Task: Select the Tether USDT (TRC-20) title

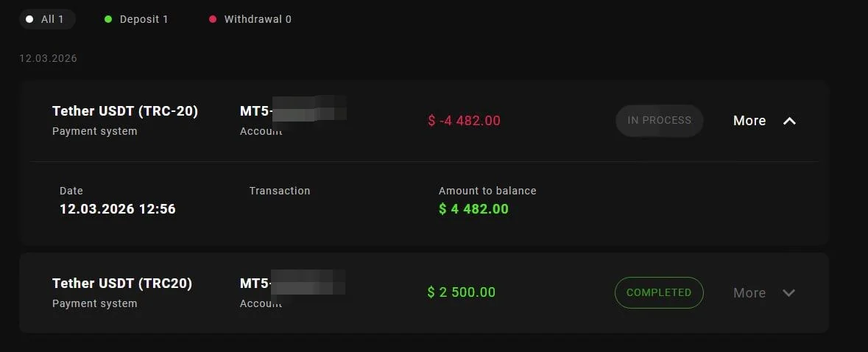Action: 125,111
